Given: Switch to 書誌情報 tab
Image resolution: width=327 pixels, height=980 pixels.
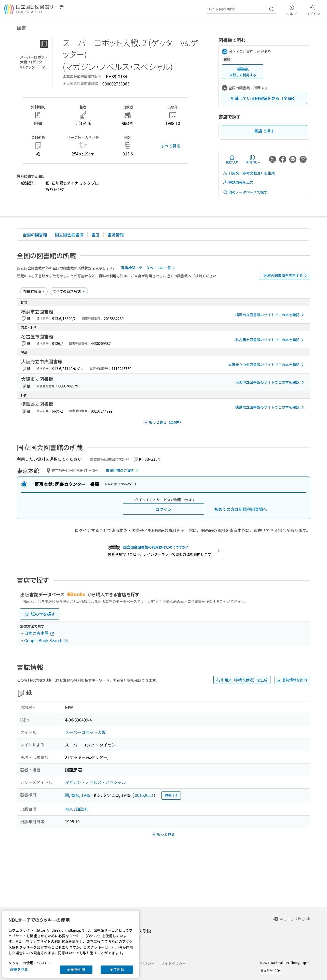Looking at the screenshot, I should pos(115,235).
